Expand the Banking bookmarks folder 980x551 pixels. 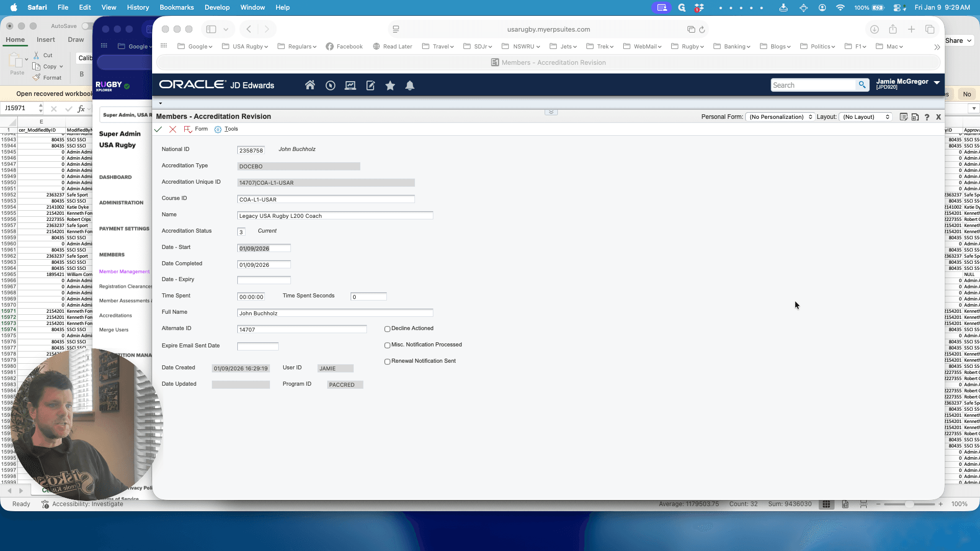732,46
